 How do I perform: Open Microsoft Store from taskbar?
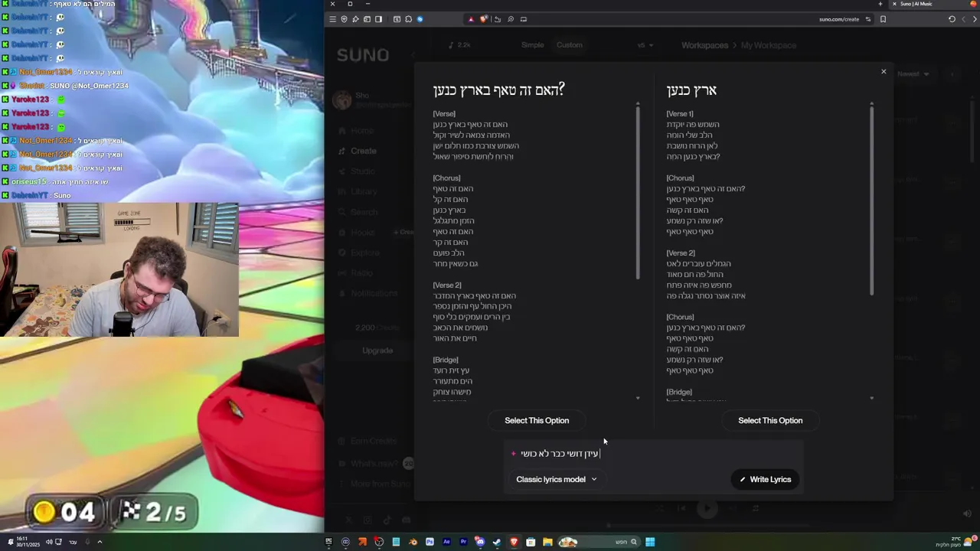pyautogui.click(x=531, y=542)
